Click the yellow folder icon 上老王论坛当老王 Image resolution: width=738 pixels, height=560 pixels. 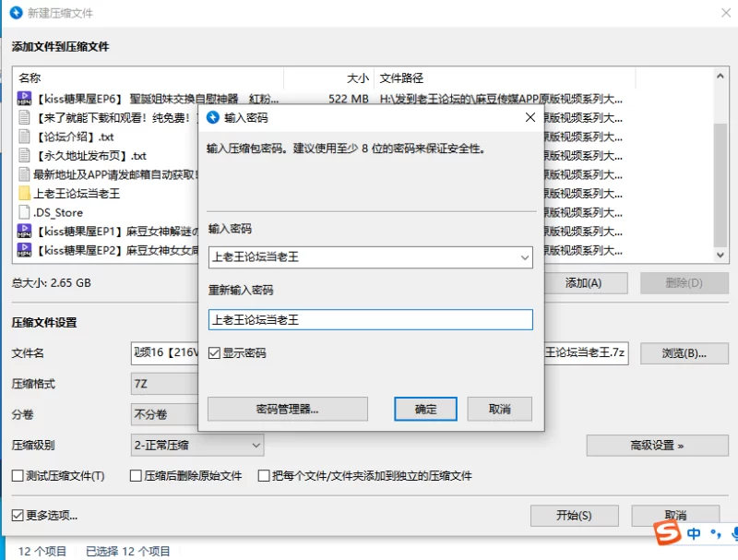coord(24,193)
